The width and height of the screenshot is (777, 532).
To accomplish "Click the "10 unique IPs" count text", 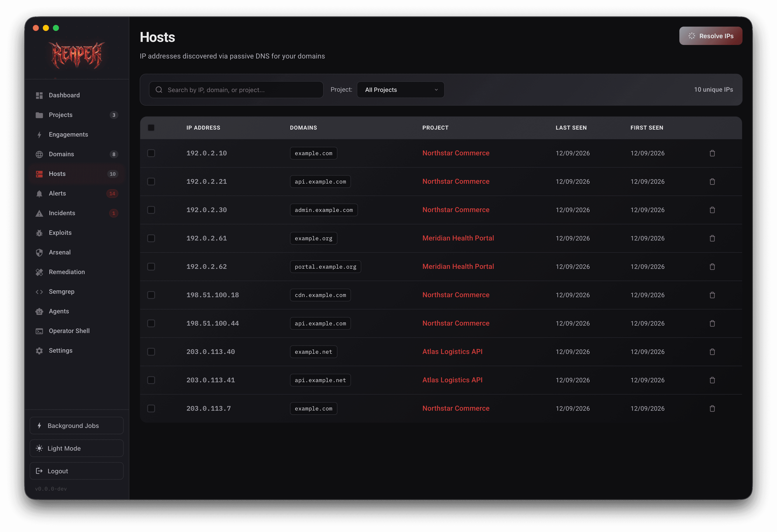I will tap(713, 89).
